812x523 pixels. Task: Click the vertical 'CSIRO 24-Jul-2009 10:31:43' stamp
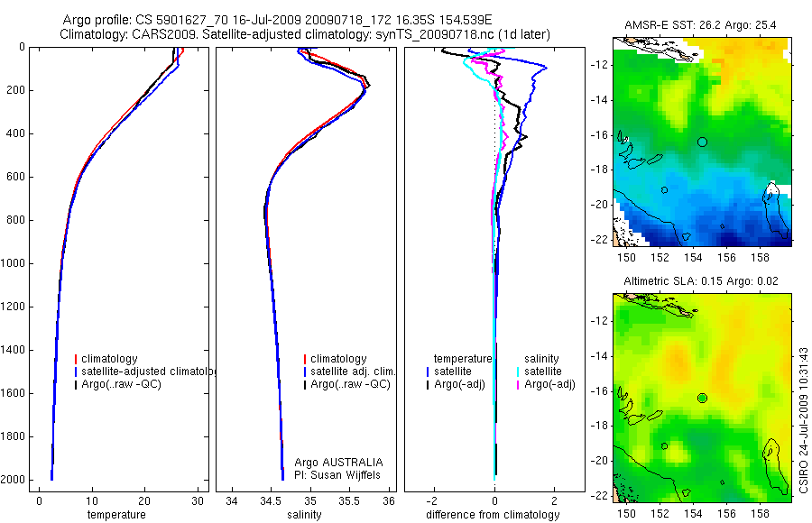coord(803,420)
